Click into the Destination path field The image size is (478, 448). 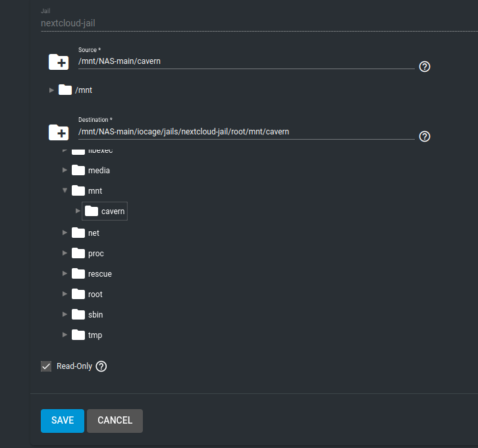pyautogui.click(x=246, y=132)
